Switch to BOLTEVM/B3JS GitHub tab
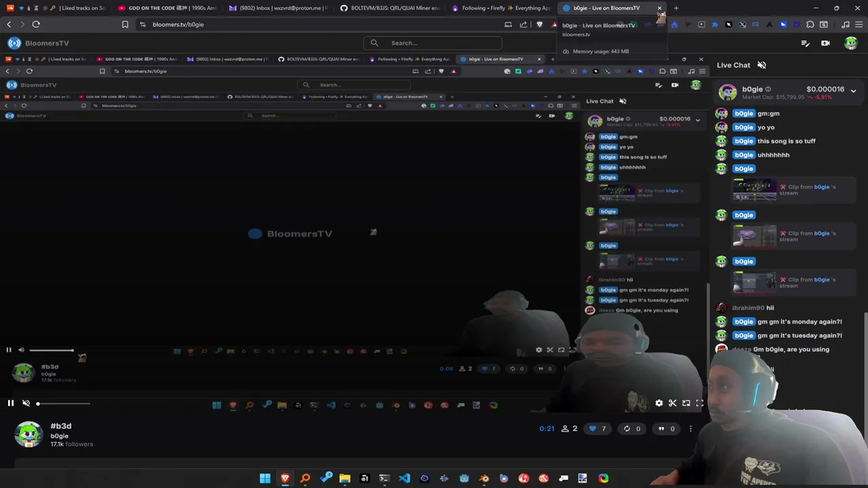 pos(389,8)
